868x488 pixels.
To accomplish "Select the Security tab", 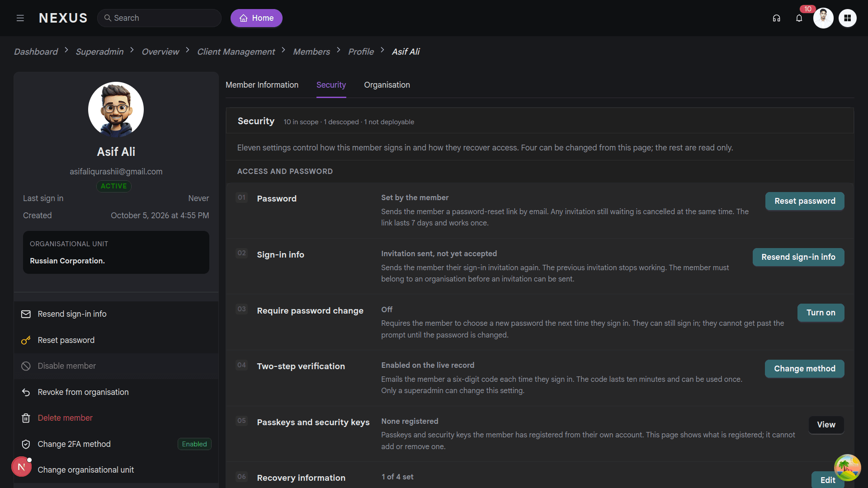I will tap(331, 85).
